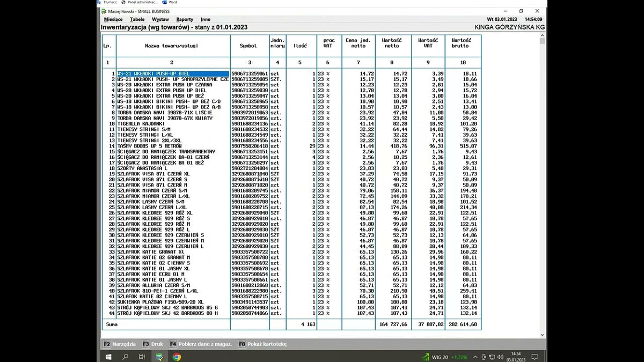This screenshot has height=362, width=644.
Task: Open the Inne menu
Action: pos(206,19)
